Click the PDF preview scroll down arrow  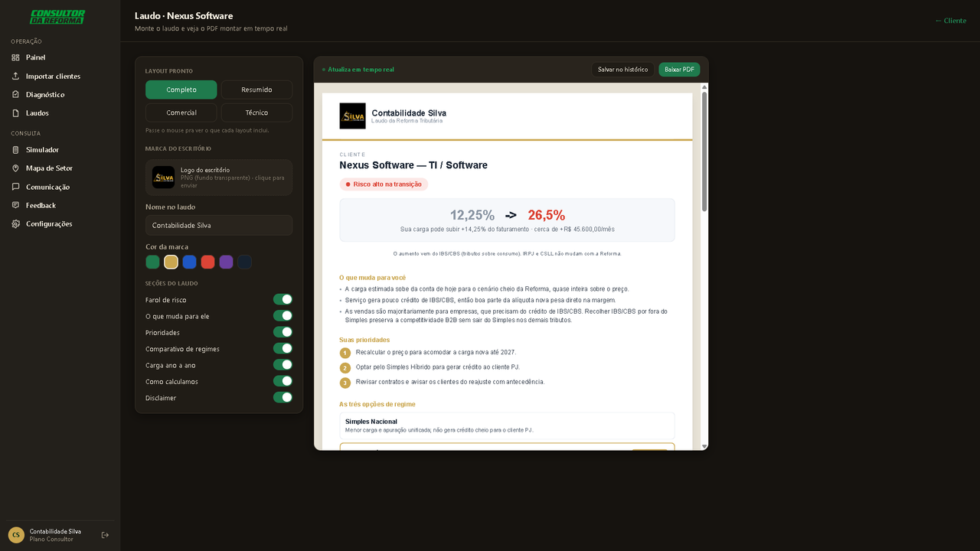704,446
